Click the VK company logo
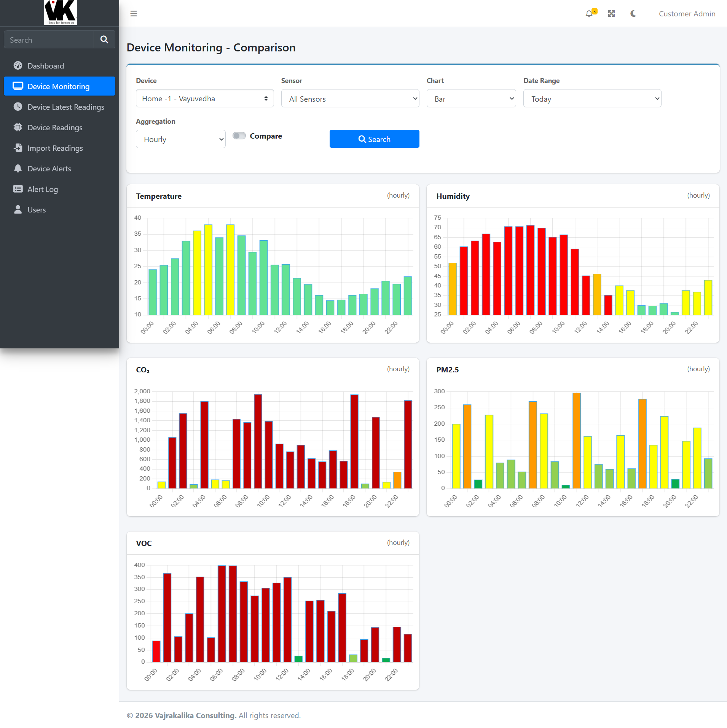The width and height of the screenshot is (727, 728). [x=60, y=13]
